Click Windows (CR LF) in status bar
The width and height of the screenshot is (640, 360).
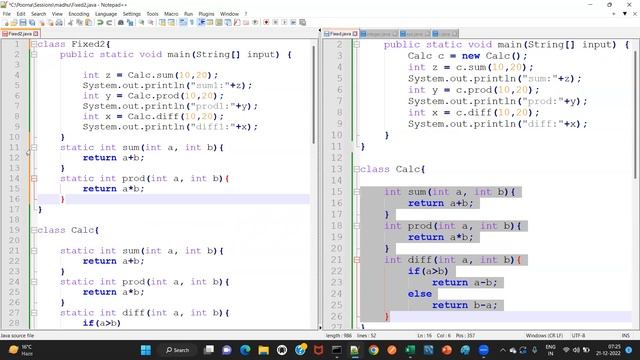click(544, 336)
